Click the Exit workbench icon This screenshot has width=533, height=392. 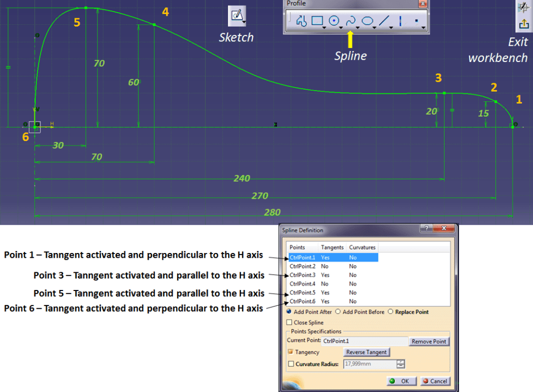523,23
